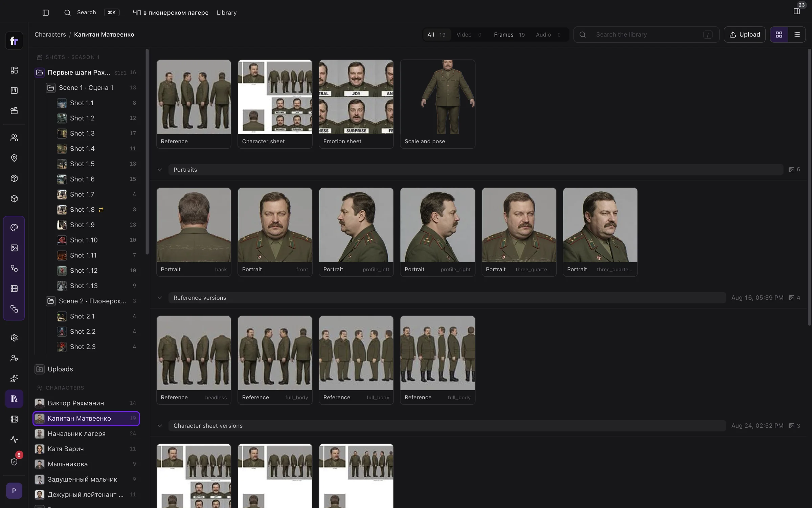Open the film strip icon in purple group
812x508 pixels.
[14, 289]
